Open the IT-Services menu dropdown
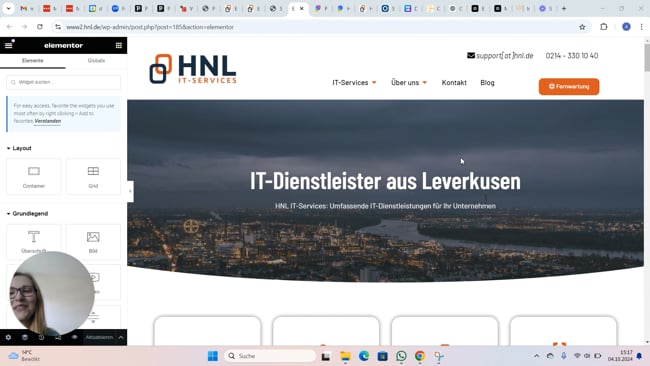The image size is (650, 366). coord(354,82)
